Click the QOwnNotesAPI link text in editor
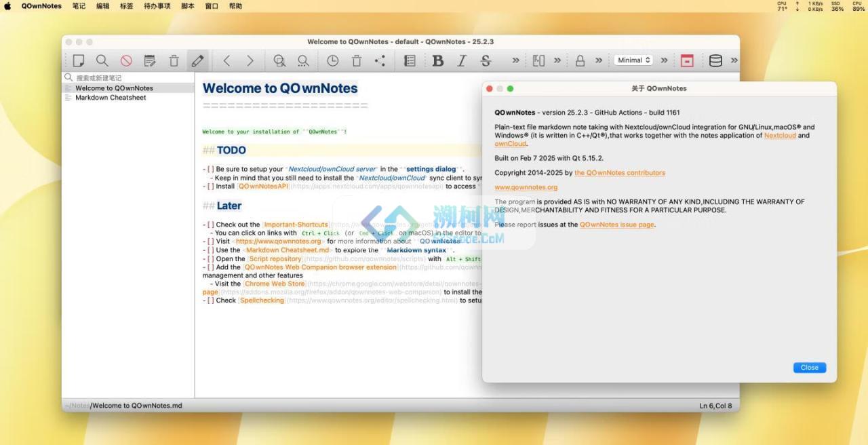This screenshot has height=445, width=868. click(264, 187)
